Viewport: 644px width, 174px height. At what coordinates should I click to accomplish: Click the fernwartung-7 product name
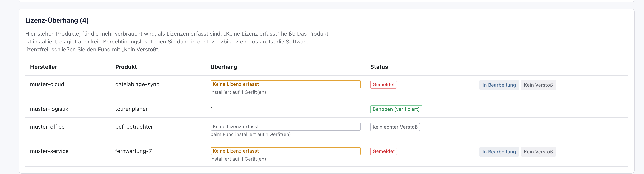[x=133, y=151]
